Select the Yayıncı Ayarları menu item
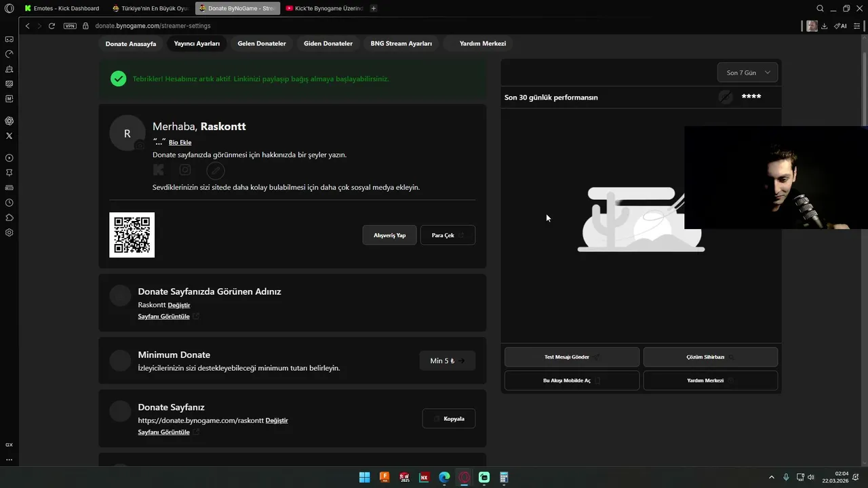868x488 pixels. (x=197, y=43)
